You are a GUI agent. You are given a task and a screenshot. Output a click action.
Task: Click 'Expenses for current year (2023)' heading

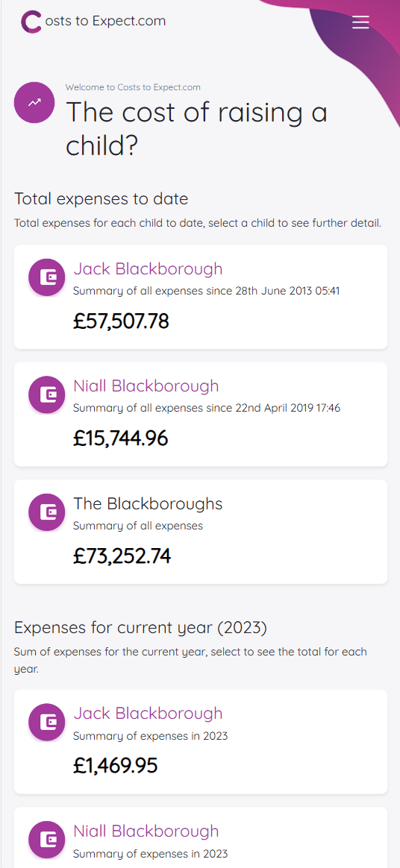(141, 628)
